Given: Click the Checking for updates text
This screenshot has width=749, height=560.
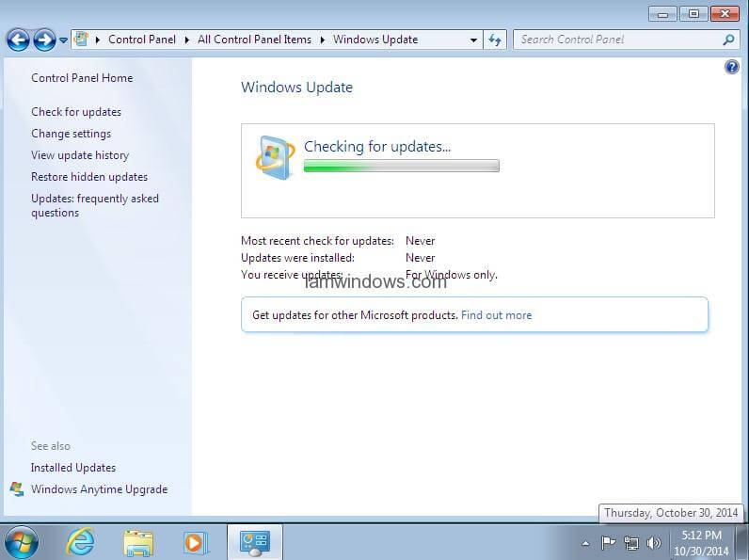Looking at the screenshot, I should pos(377,146).
